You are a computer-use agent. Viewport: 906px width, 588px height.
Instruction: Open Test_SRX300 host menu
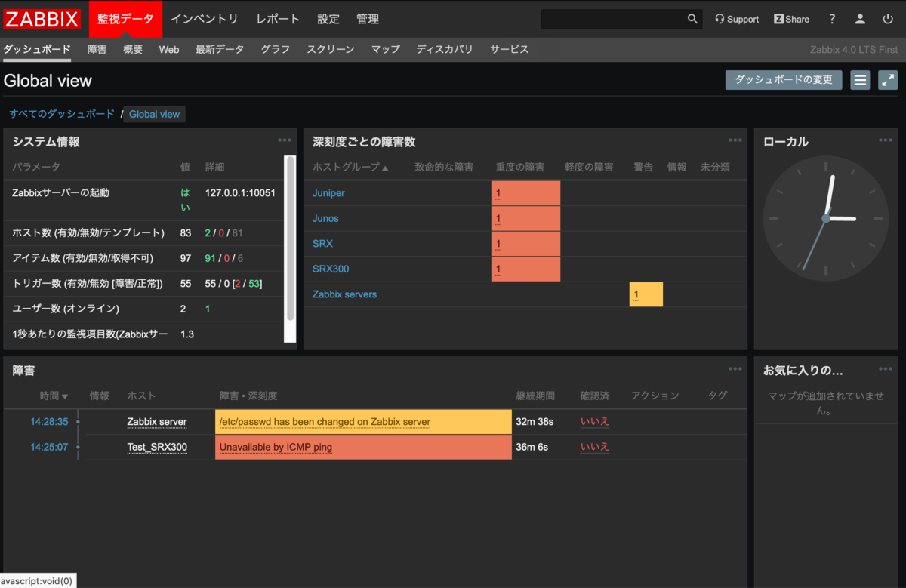[x=157, y=447]
